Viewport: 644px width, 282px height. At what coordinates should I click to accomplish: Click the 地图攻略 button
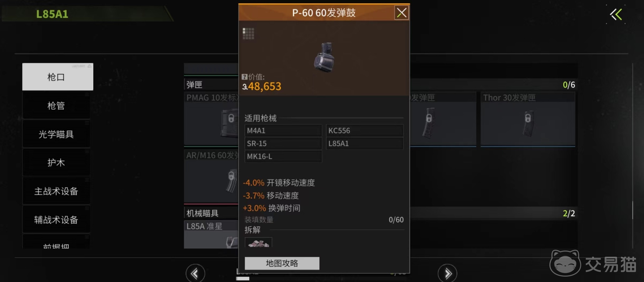[x=282, y=263]
